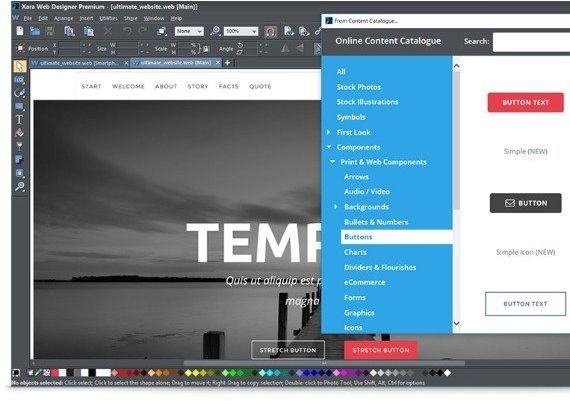The width and height of the screenshot is (570, 401).
Task: Click the color editor icon left of the palette
Action: [x=30, y=373]
